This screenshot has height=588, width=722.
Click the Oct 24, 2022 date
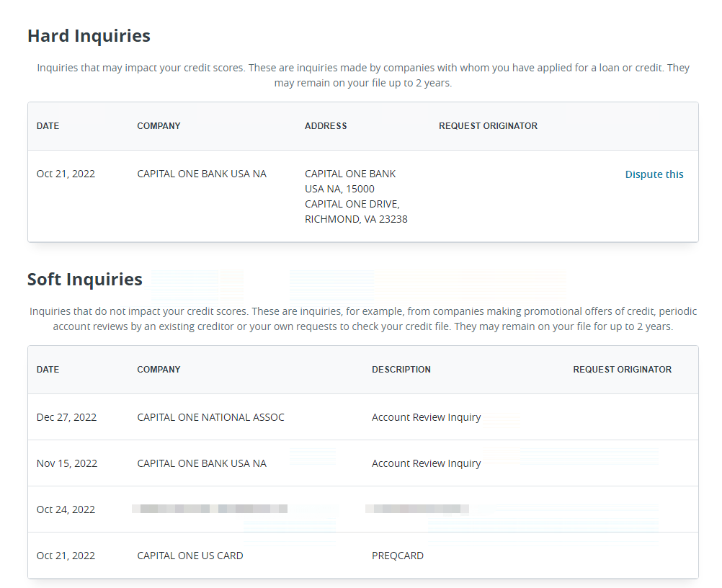point(66,509)
